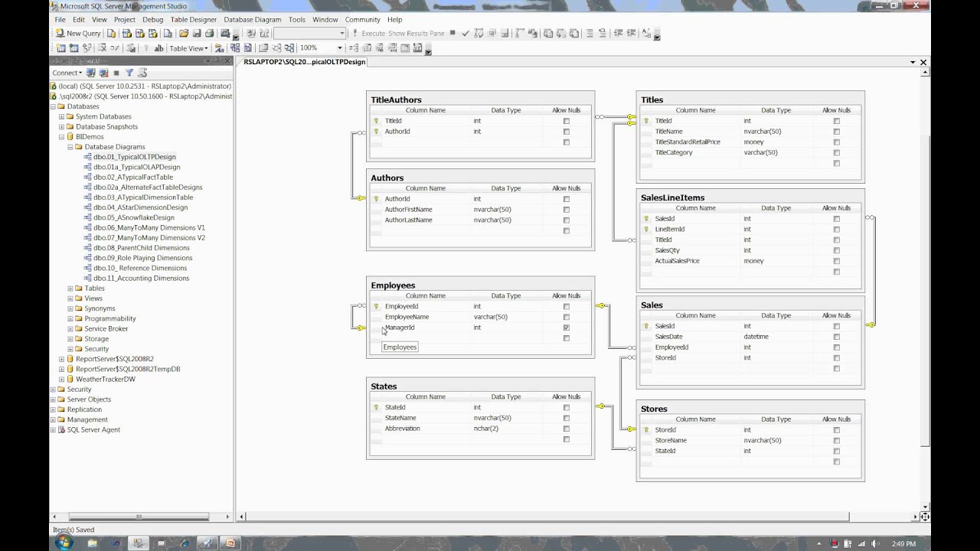Click the taskbar clock showing 2:49 PM
Screen dimensions: 980x551
coord(903,544)
